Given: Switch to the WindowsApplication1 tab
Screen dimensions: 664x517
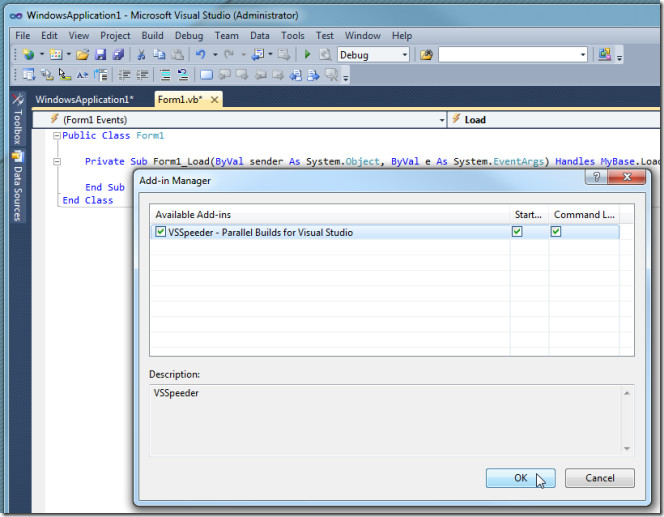Looking at the screenshot, I should pos(84,100).
